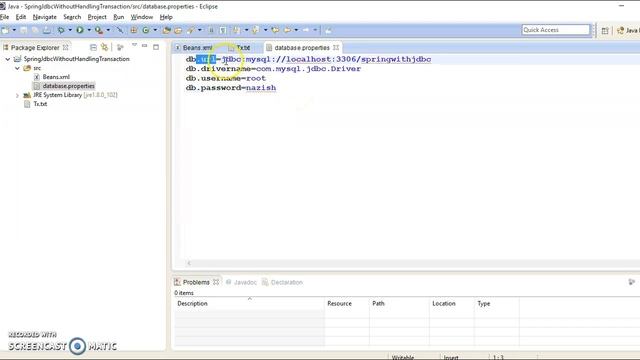Open the File menu
The image size is (640, 360).
point(4,17)
